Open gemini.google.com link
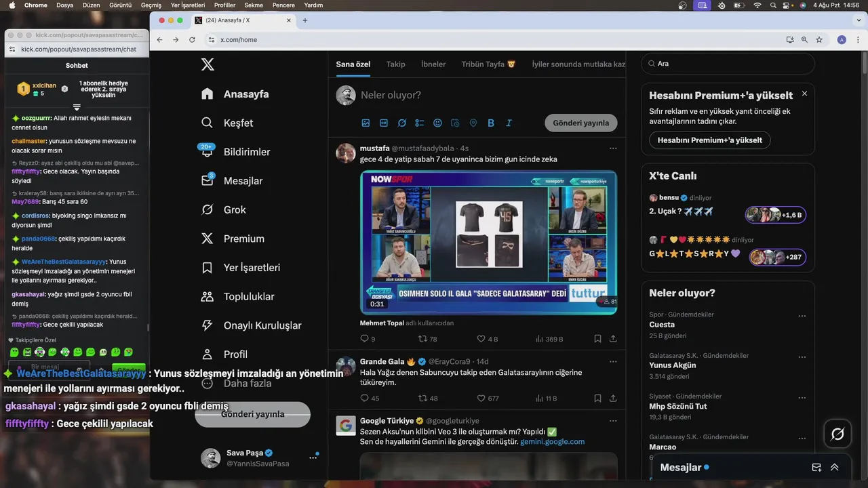Screen dimensions: 868x488 click(x=552, y=442)
